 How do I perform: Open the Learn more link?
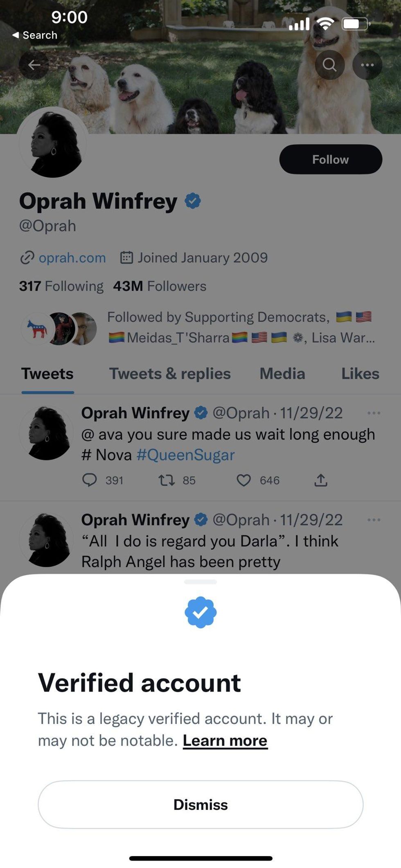[225, 741]
